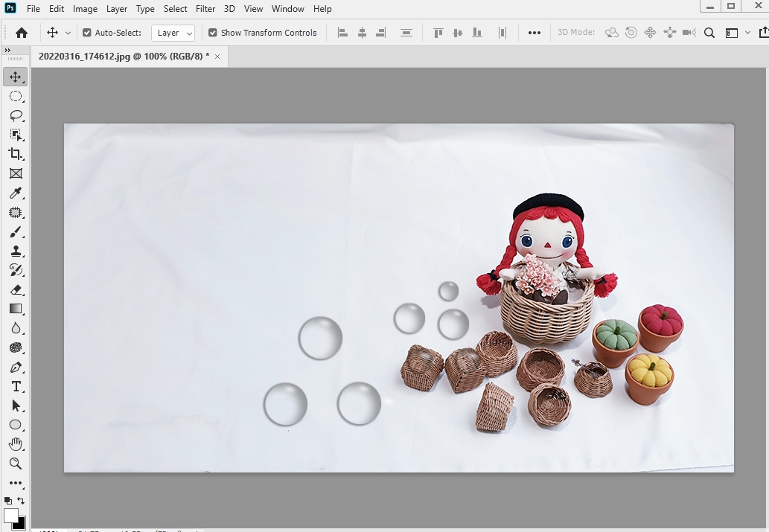Open the Filter menu
Viewport: 769px width, 532px height.
pyautogui.click(x=205, y=9)
